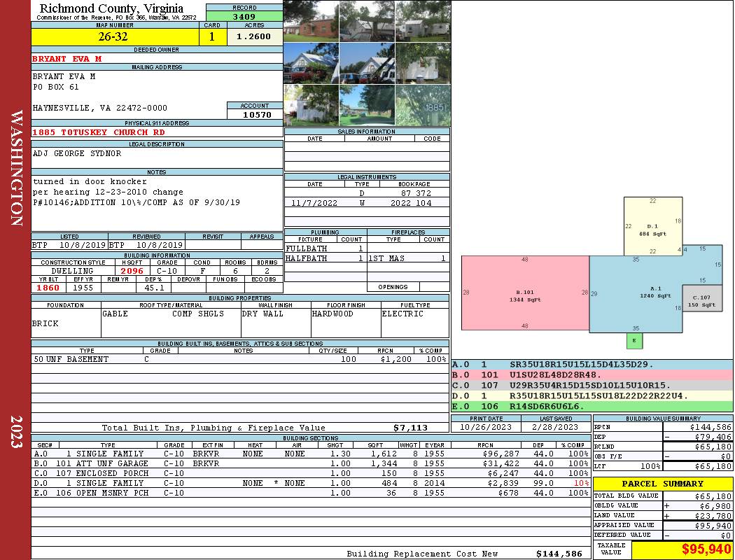Select sketch code row C.0 107
This screenshot has height=560, width=735.
pos(592,385)
